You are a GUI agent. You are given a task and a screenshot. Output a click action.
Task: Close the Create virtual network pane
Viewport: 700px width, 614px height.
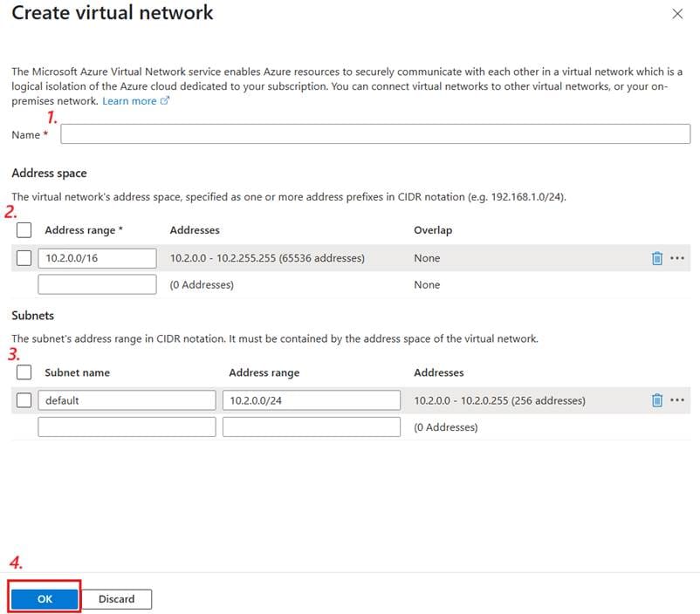tap(677, 14)
